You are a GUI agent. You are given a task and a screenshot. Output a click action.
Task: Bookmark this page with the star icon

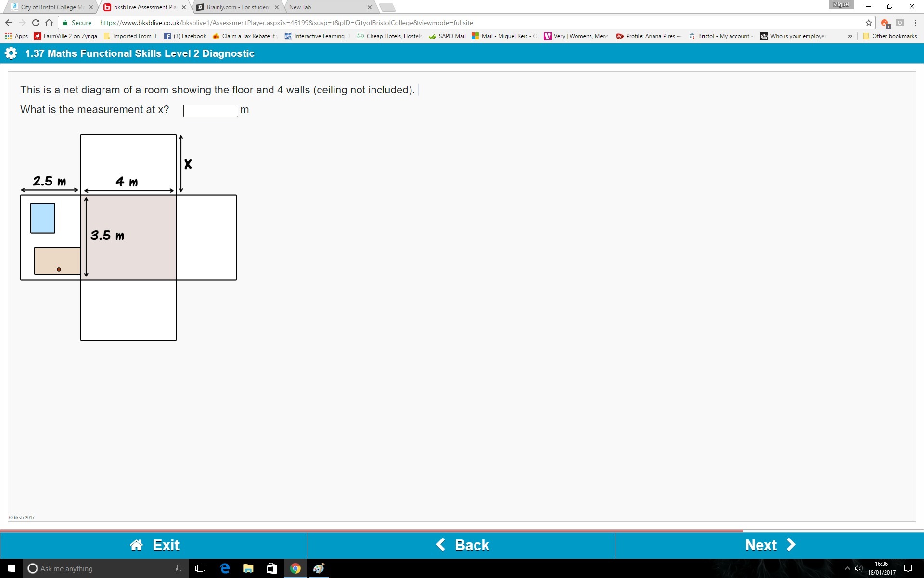[869, 23]
